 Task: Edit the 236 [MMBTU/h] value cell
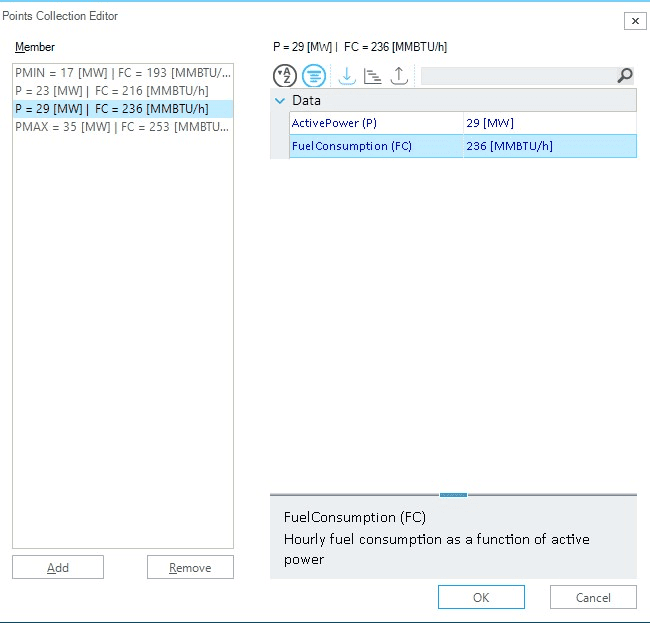tap(550, 146)
